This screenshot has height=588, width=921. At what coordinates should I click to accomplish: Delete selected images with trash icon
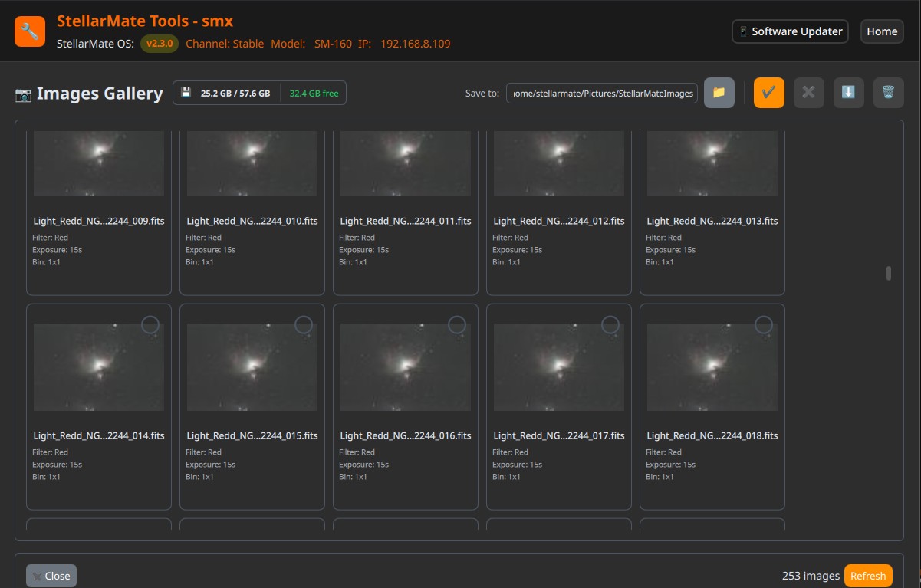[888, 93]
